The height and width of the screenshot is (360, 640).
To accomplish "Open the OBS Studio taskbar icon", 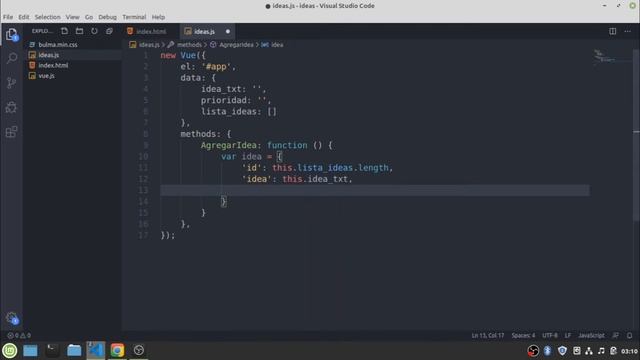I will click(x=139, y=351).
